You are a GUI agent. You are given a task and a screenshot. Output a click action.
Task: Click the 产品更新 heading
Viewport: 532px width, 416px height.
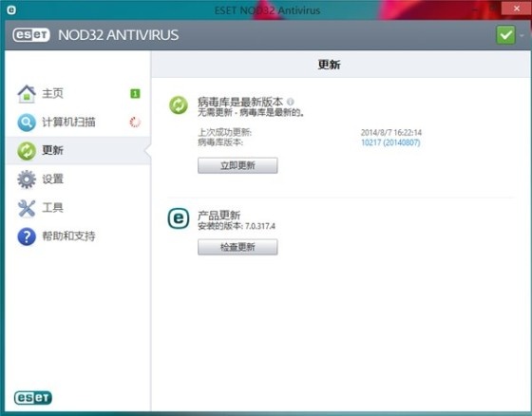[219, 216]
